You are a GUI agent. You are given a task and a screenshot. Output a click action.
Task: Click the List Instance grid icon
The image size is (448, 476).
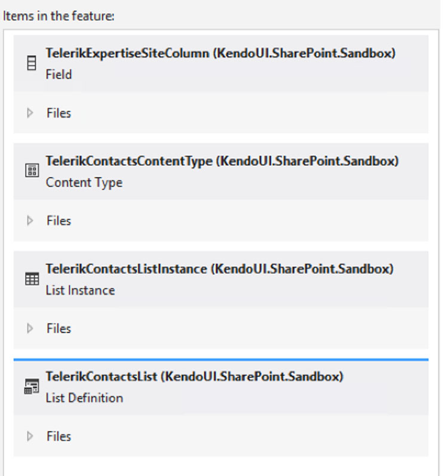[32, 279]
